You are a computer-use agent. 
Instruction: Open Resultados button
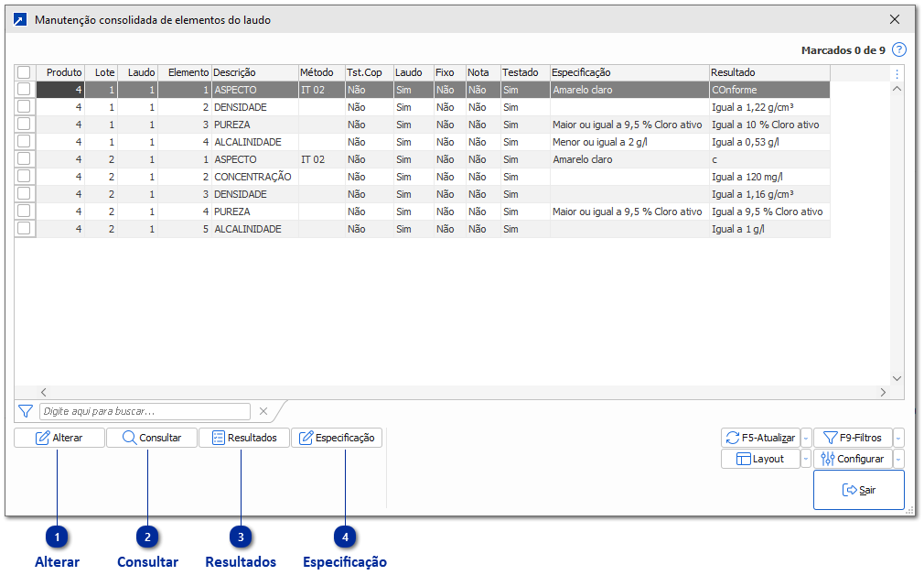244,438
